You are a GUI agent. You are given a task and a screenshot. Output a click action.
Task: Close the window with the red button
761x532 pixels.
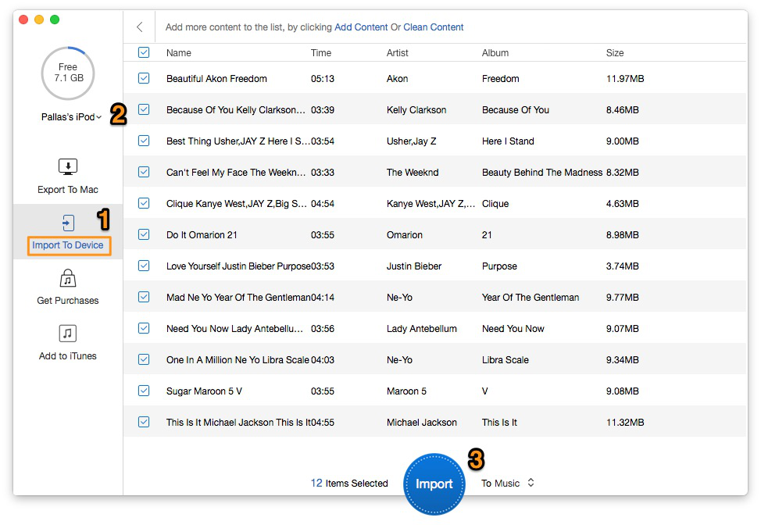[23, 20]
